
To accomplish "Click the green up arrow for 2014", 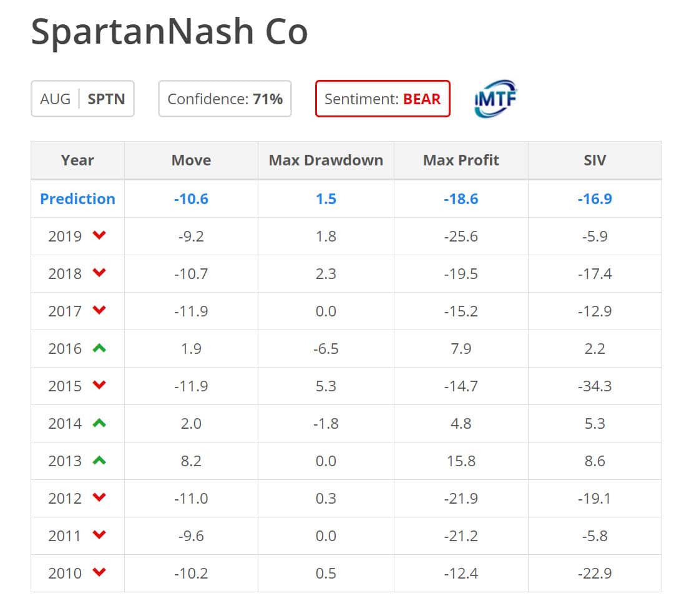I will (99, 423).
